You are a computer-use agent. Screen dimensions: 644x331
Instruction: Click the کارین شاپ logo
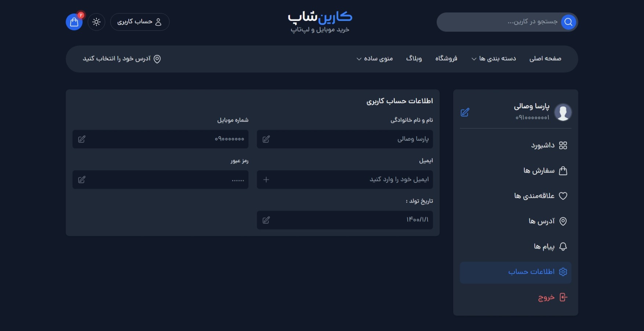coord(320,17)
